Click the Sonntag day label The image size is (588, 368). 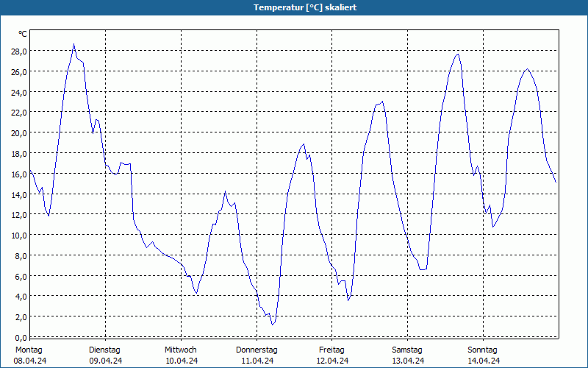[x=483, y=350]
